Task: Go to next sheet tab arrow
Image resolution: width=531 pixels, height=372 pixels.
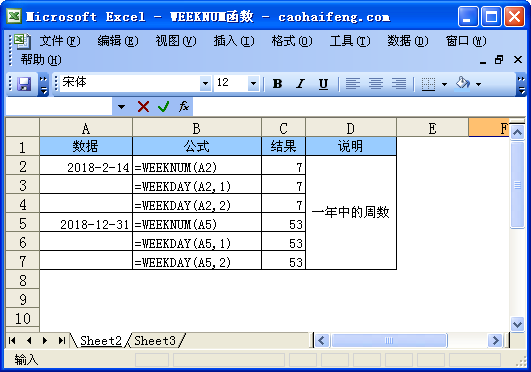Action: pos(45,340)
